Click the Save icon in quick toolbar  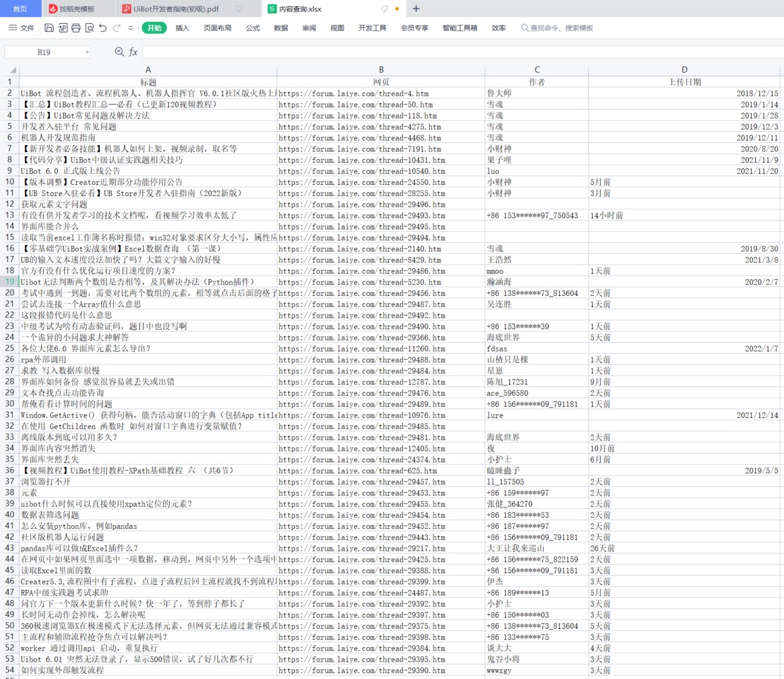click(x=49, y=28)
